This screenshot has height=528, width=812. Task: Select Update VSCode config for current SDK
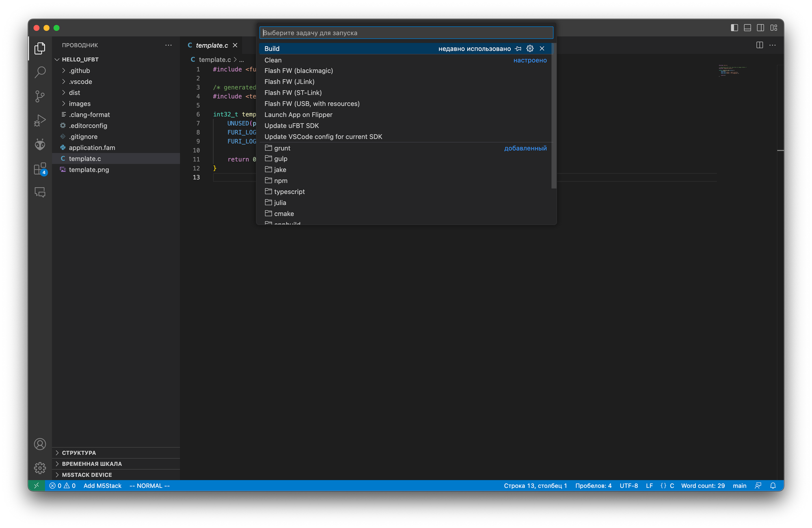[x=405, y=136]
